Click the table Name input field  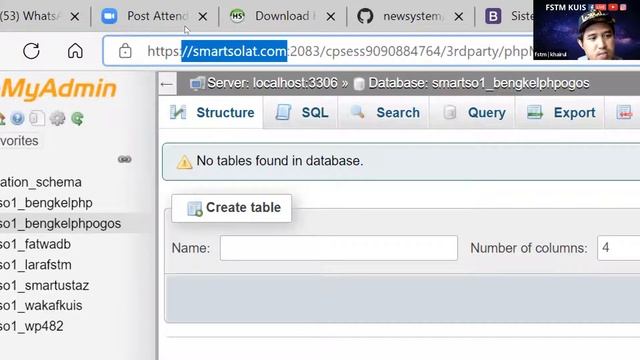tap(339, 248)
